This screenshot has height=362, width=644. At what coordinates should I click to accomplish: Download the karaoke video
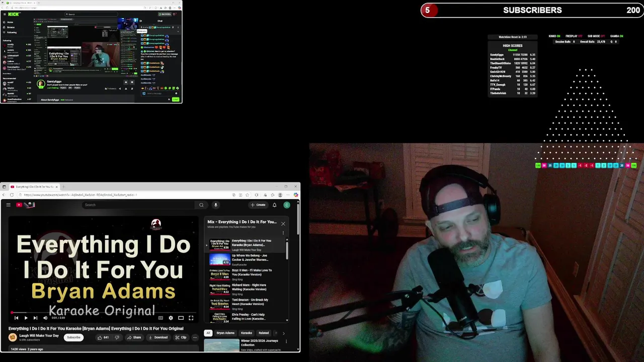pos(158,337)
